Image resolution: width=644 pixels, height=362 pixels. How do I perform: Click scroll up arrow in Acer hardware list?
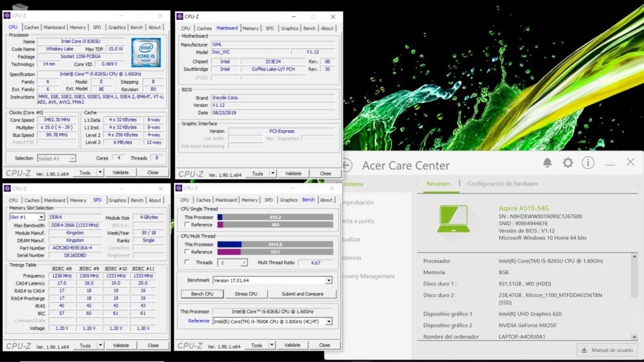(635, 256)
